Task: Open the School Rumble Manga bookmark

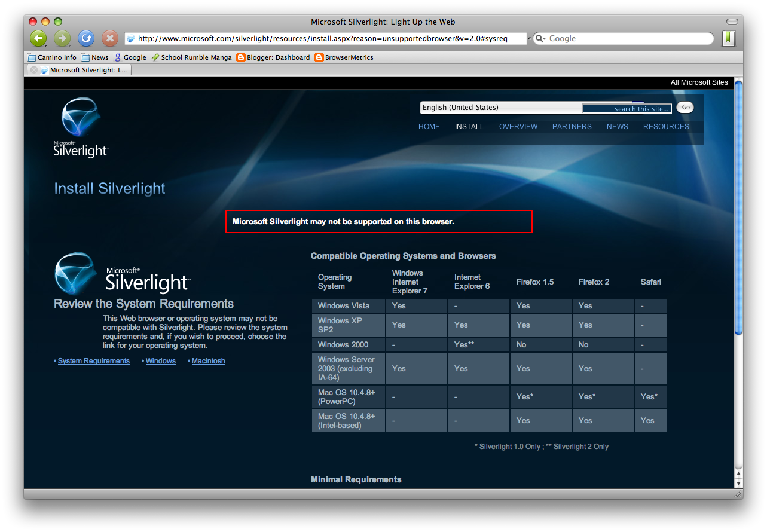Action: 191,57
